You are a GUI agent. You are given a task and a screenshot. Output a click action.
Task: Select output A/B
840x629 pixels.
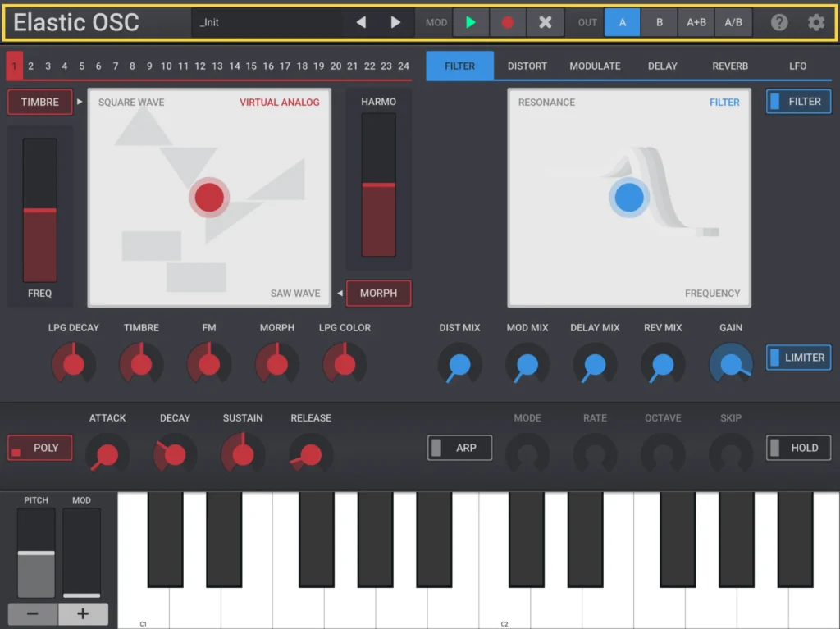coord(733,22)
